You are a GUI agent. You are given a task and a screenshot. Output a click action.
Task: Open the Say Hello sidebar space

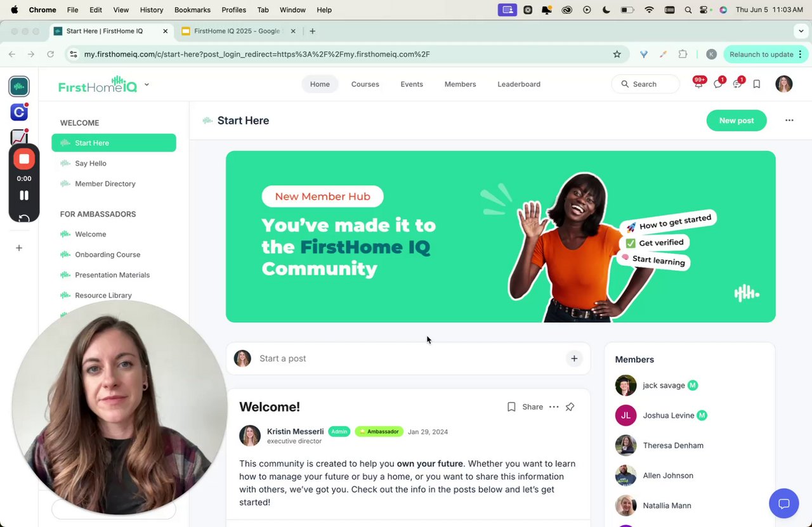click(114, 163)
